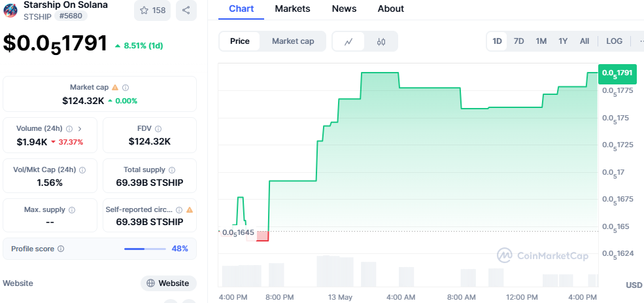
Task: Add coin to watchlist with star button
Action: coord(152,10)
